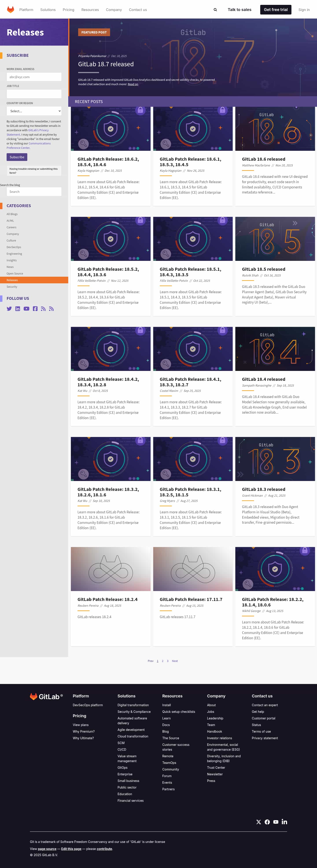Open the footer LinkedIn icon
The height and width of the screenshot is (868, 317).
point(285,822)
